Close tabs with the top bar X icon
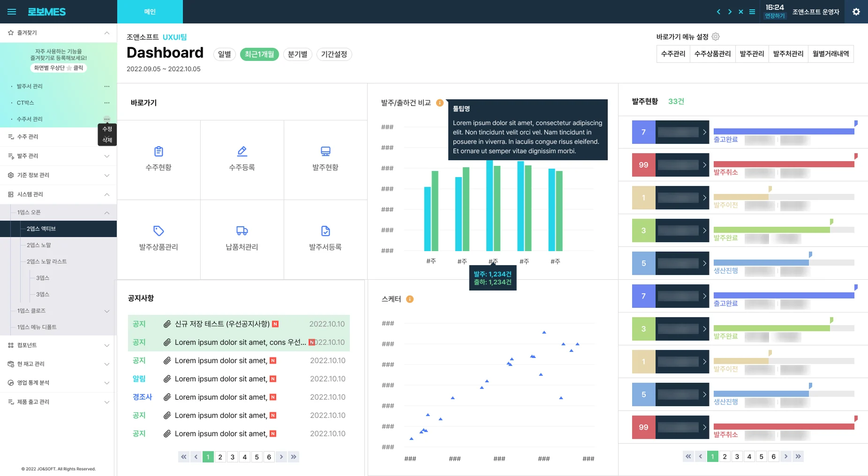This screenshot has height=476, width=868. tap(741, 12)
